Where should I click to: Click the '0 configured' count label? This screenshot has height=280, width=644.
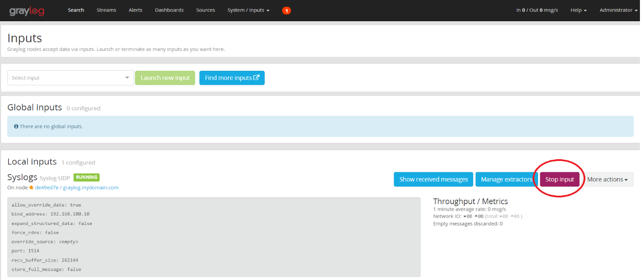point(83,108)
